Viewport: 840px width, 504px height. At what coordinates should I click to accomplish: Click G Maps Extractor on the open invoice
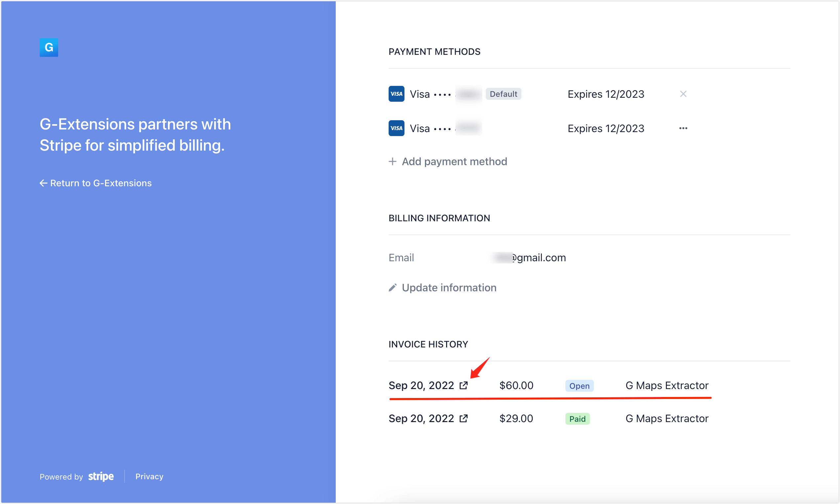point(667,386)
